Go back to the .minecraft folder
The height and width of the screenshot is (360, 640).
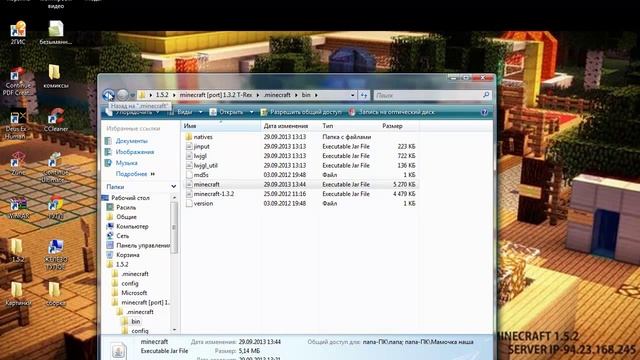pyautogui.click(x=108, y=95)
